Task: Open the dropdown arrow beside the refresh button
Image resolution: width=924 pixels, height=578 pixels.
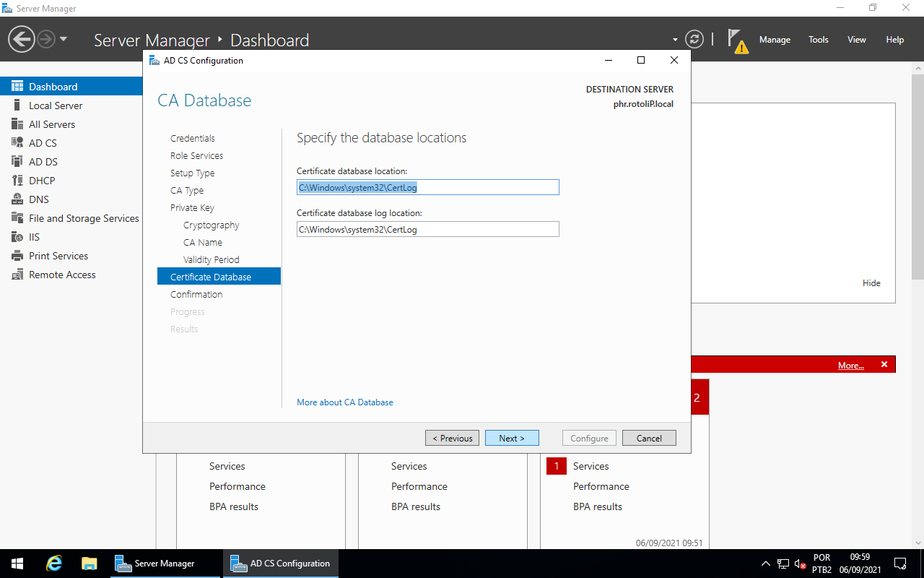Action: pyautogui.click(x=674, y=39)
